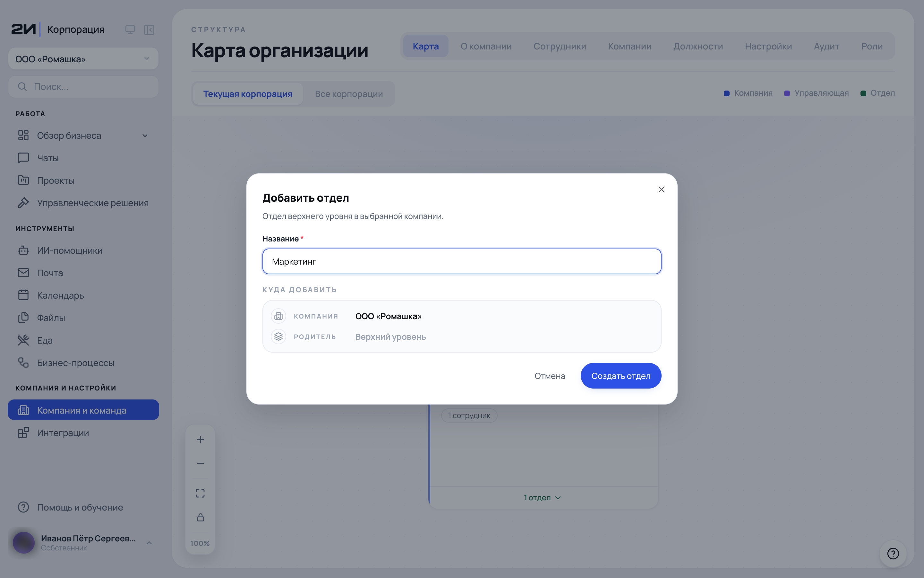
Task: Click the round help button at bottom right
Action: [x=893, y=553]
